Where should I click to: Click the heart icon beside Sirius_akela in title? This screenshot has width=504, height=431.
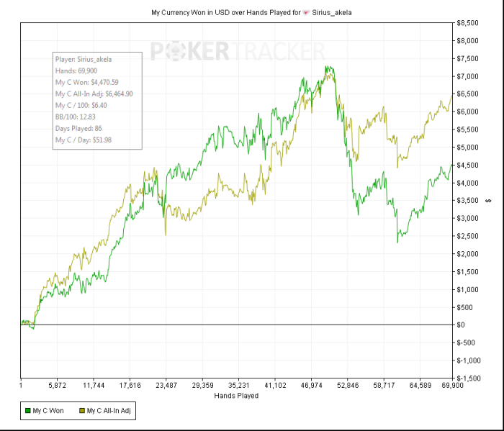coord(306,13)
